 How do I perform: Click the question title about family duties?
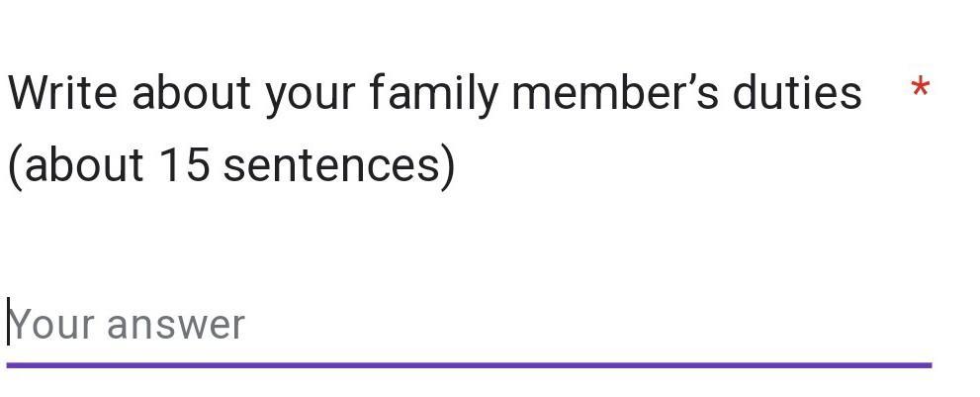(x=435, y=93)
